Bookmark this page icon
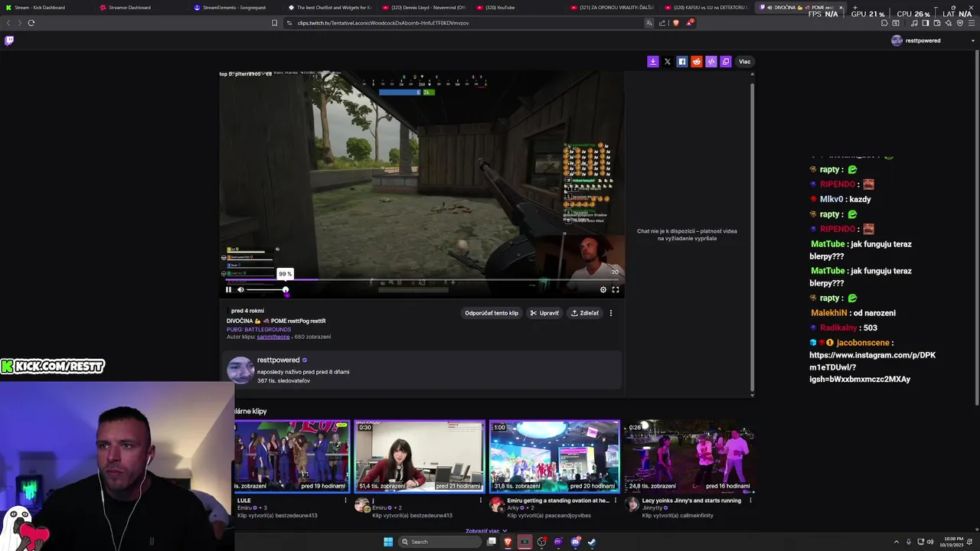This screenshot has width=980, height=551. (274, 23)
